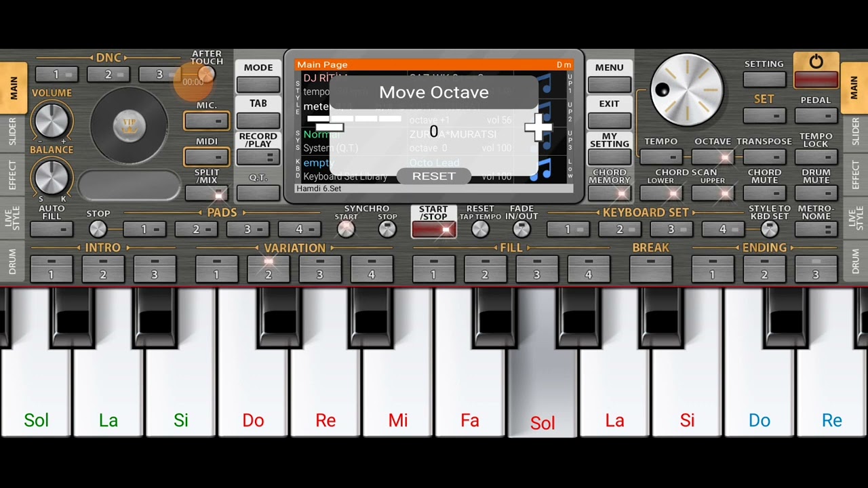Trigger Pads button 3
The height and width of the screenshot is (488, 868).
pyautogui.click(x=248, y=229)
